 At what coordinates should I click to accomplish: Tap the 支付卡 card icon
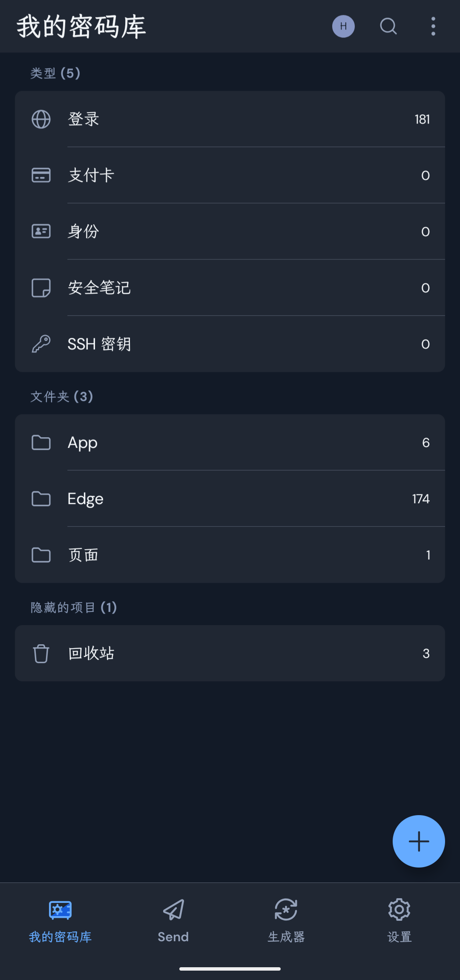point(41,175)
